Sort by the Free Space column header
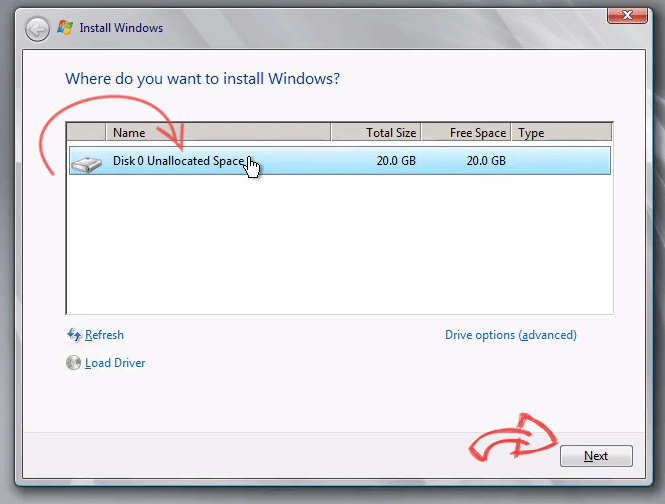This screenshot has width=665, height=504. pyautogui.click(x=466, y=132)
